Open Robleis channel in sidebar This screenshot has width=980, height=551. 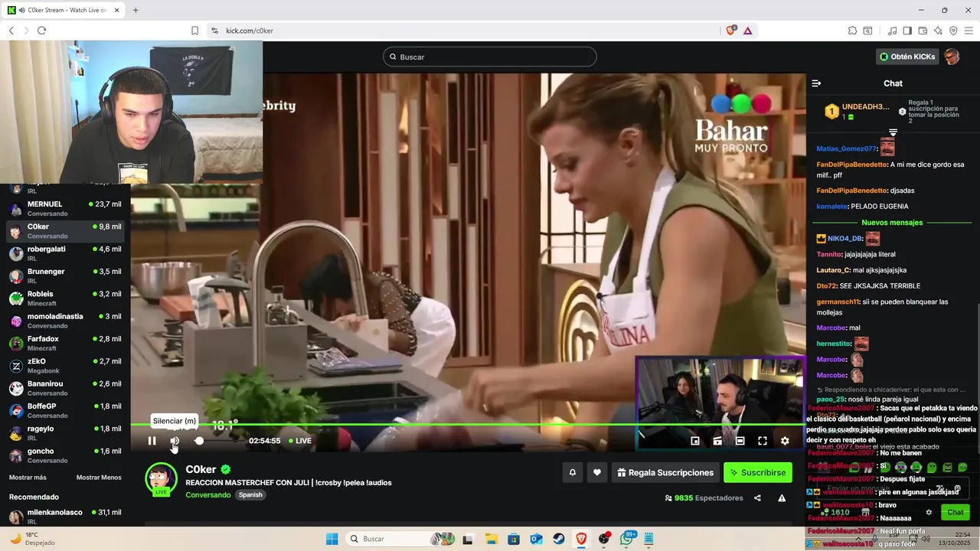coord(65,298)
